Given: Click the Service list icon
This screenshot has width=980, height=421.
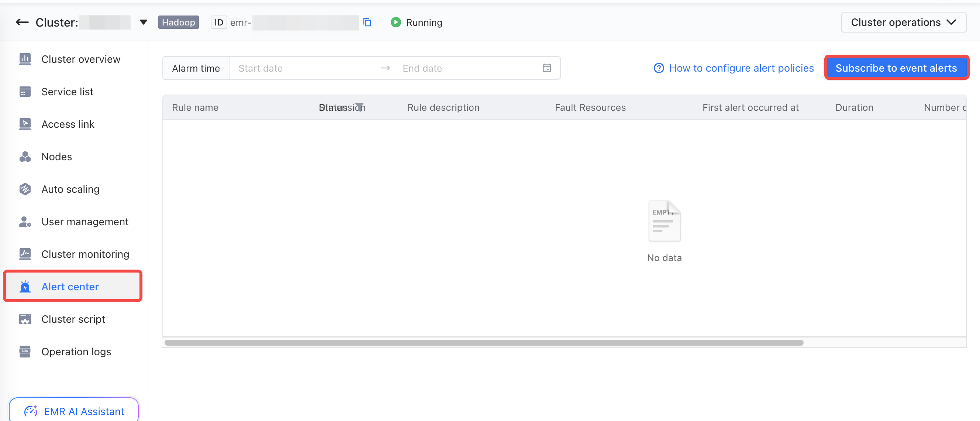Looking at the screenshot, I should pos(25,92).
